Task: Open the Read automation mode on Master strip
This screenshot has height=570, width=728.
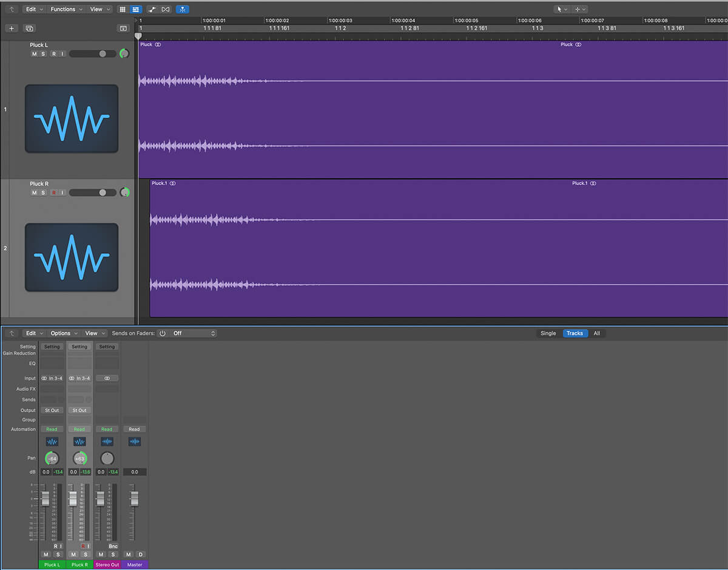Action: click(x=135, y=429)
